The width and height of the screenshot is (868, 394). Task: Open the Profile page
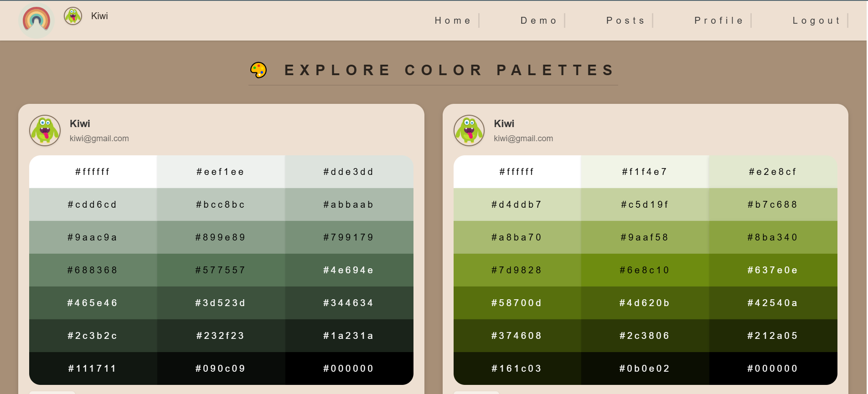click(719, 20)
